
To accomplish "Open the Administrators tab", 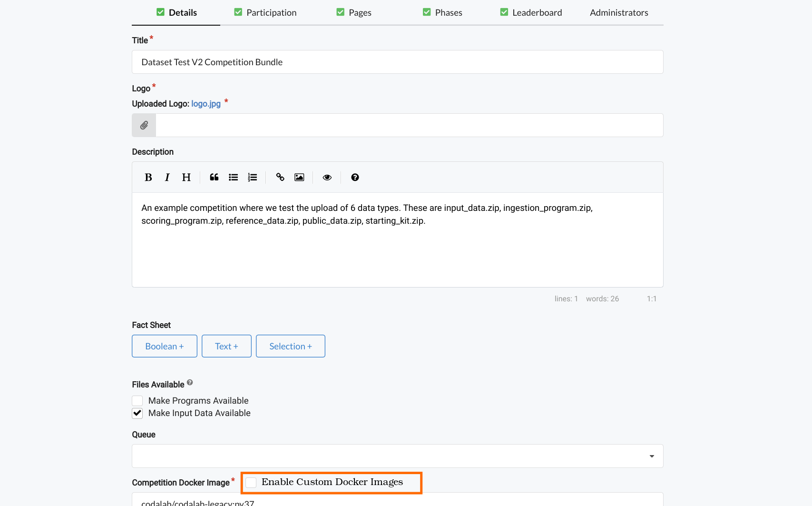I will [x=619, y=12].
